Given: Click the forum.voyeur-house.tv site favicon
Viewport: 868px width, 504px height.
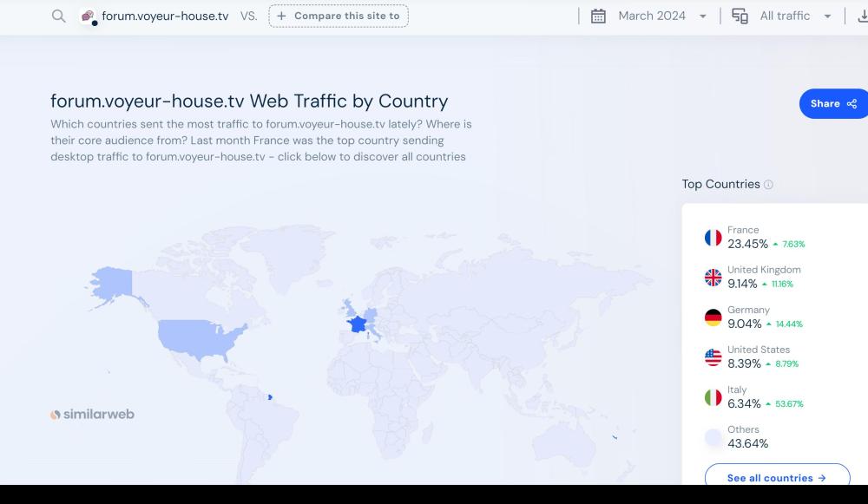Looking at the screenshot, I should (x=88, y=16).
